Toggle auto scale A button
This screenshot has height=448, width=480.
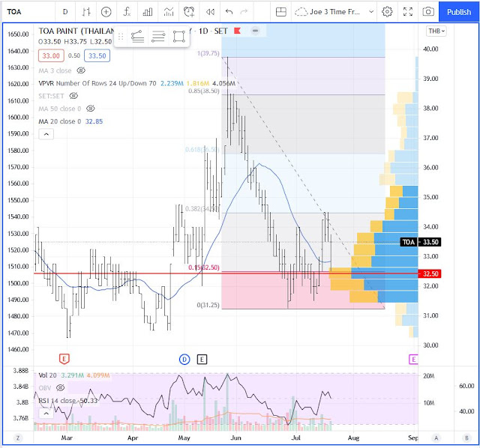click(x=436, y=438)
